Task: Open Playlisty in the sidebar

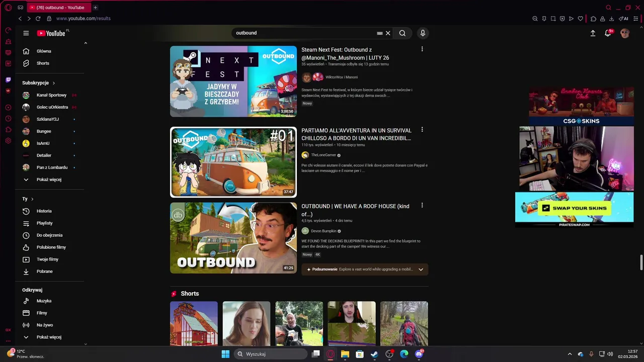Action: tap(44, 223)
